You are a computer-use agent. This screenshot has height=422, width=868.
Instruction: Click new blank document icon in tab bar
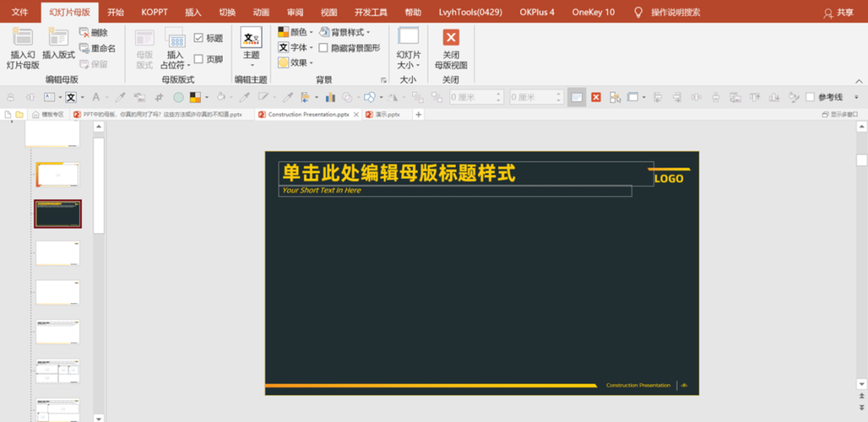click(8, 115)
